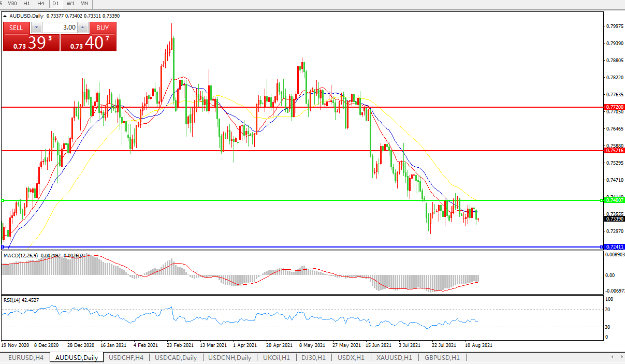Image resolution: width=625 pixels, height=364 pixels.
Task: Switch to the UKOil,H1 tab
Action: pyautogui.click(x=277, y=357)
